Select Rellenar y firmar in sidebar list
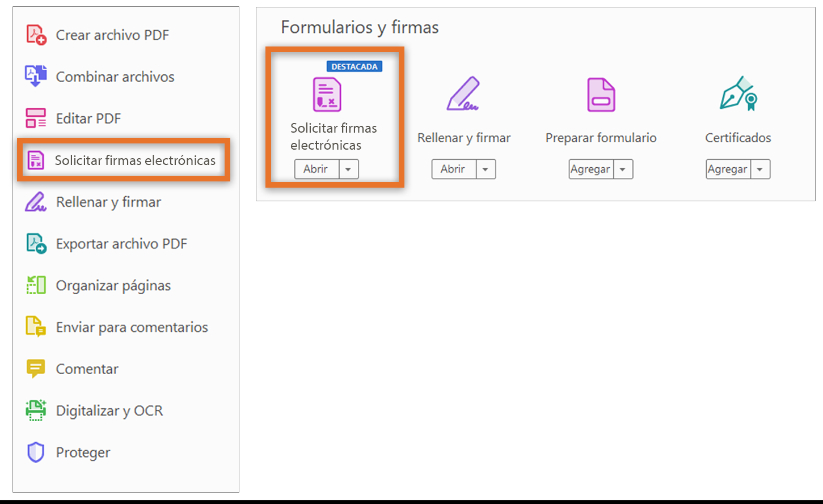The image size is (823, 504). [108, 202]
